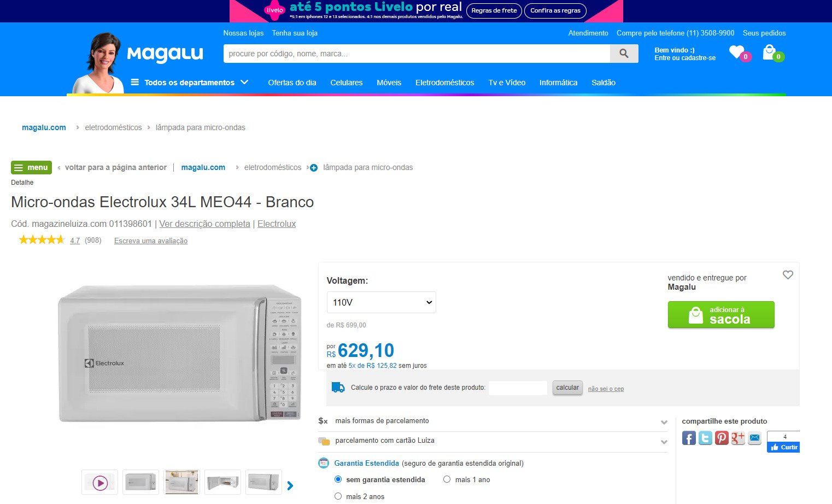Click the delivery truck icon
The height and width of the screenshot is (504, 832).
[338, 388]
